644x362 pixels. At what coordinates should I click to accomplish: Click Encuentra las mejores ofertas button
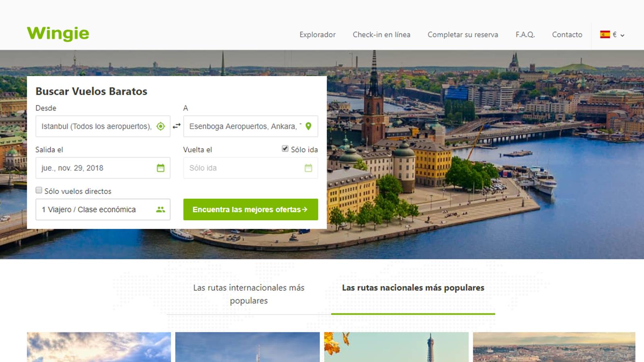click(x=250, y=210)
